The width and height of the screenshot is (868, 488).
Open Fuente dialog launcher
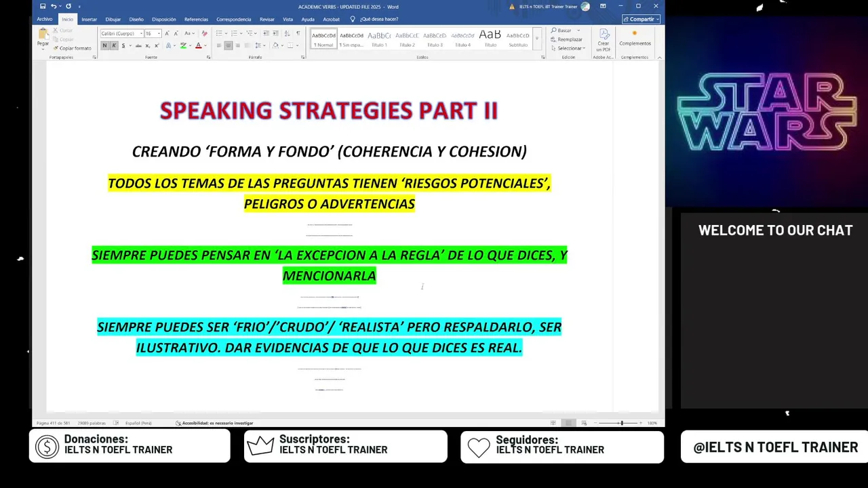pos(208,58)
